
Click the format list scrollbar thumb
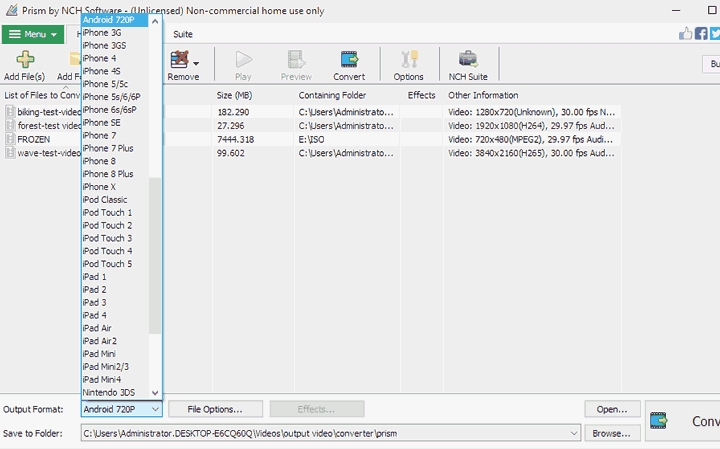(x=155, y=256)
